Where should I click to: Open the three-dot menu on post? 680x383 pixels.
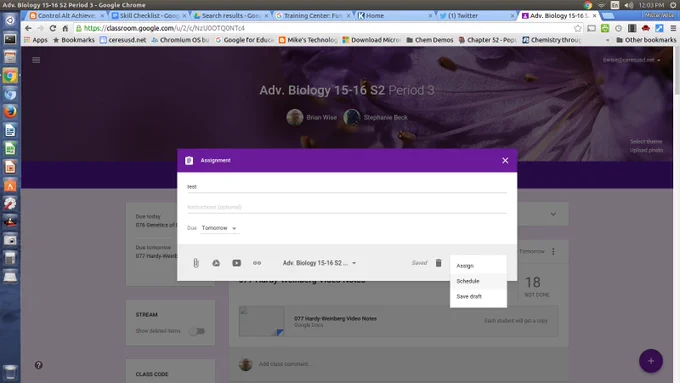coord(553,252)
